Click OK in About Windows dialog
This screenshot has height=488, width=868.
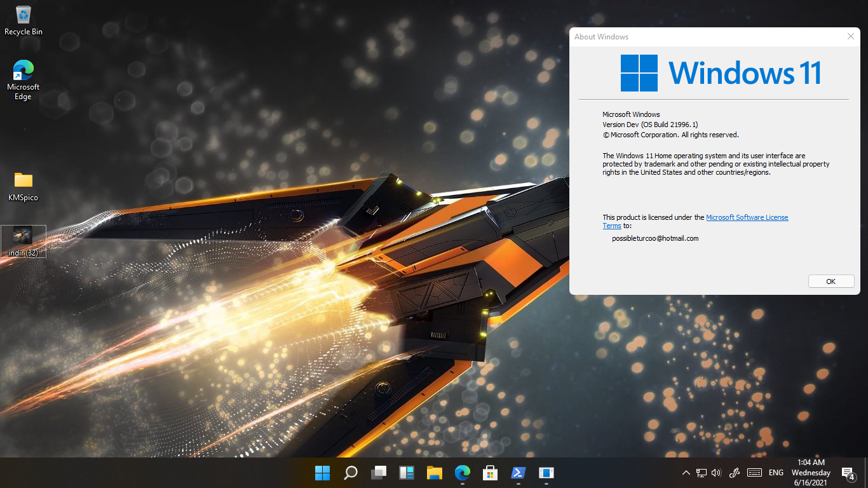(x=831, y=281)
